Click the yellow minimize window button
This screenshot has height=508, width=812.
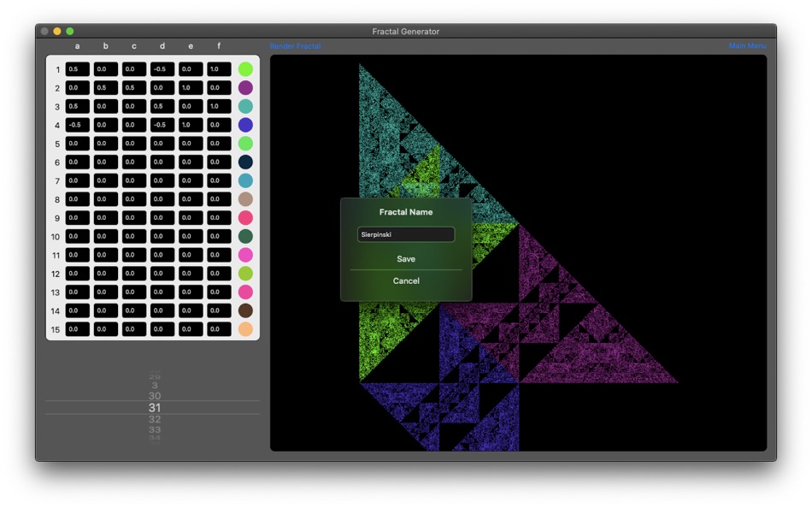tap(57, 31)
